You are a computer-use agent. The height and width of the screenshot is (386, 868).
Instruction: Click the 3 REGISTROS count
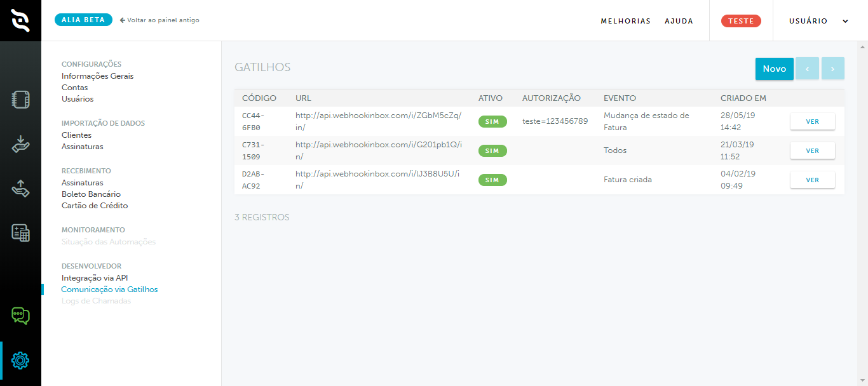click(262, 217)
